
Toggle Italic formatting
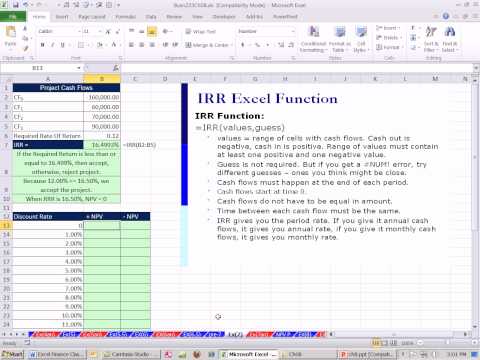click(52, 45)
